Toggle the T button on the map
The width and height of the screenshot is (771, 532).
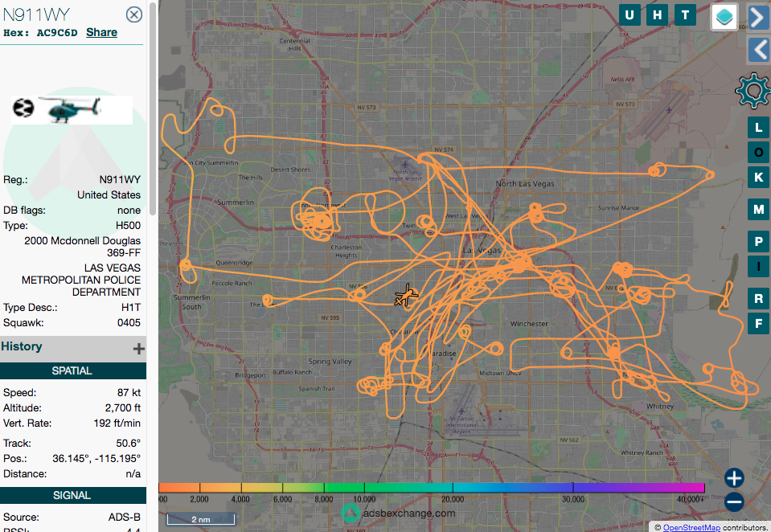686,14
